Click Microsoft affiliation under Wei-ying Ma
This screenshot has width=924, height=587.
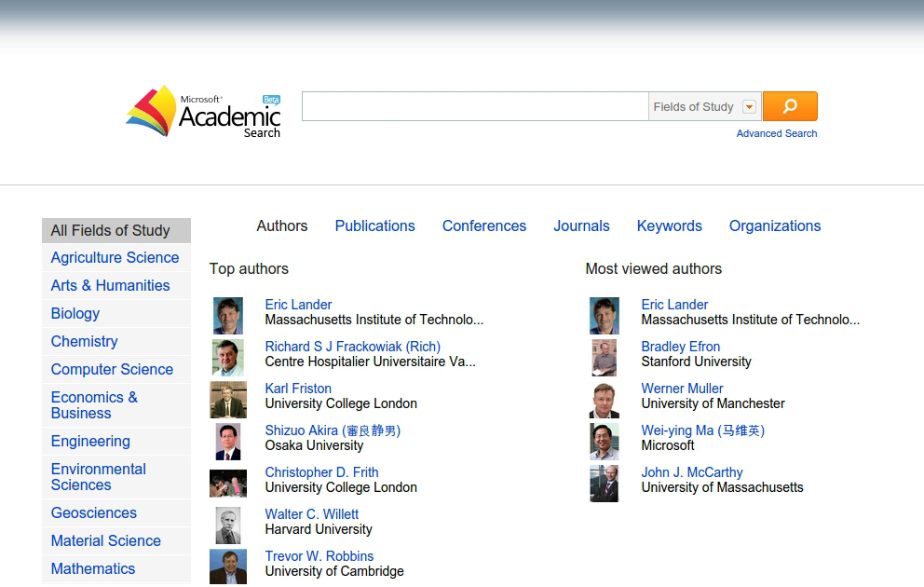click(668, 445)
